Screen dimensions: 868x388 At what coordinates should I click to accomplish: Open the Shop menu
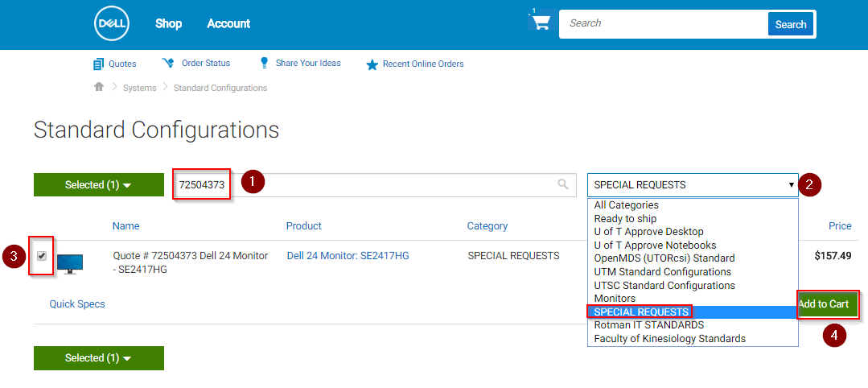pos(168,23)
